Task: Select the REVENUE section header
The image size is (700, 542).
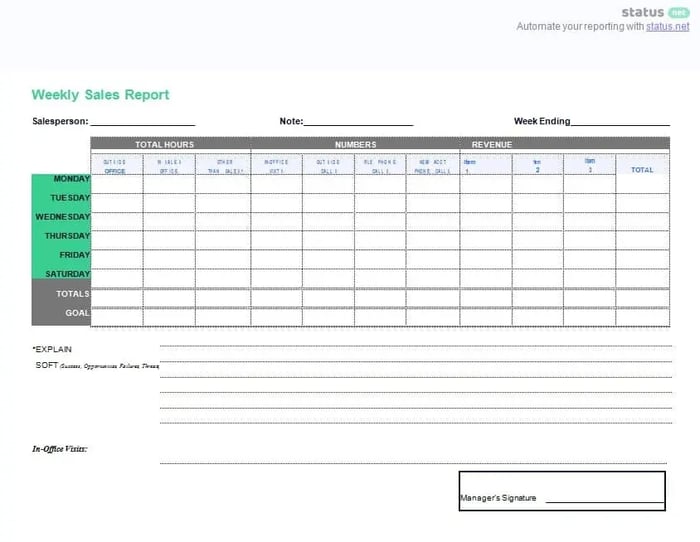Action: click(x=491, y=145)
